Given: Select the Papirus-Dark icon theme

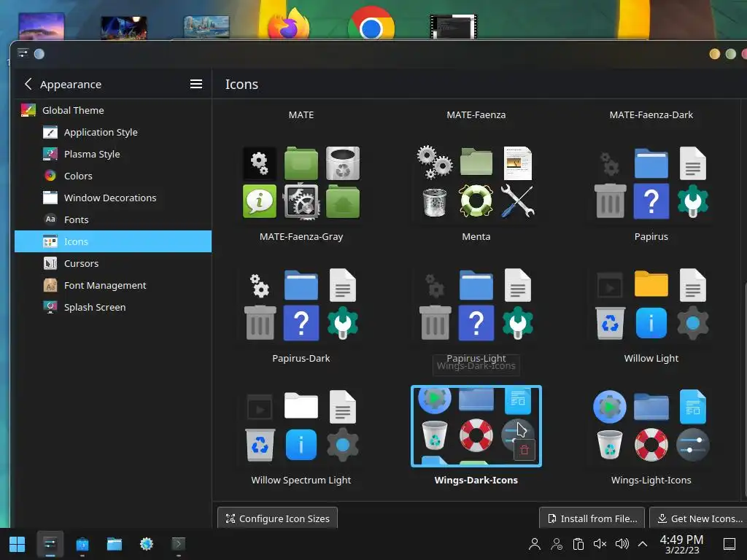Looking at the screenshot, I should coord(301,305).
